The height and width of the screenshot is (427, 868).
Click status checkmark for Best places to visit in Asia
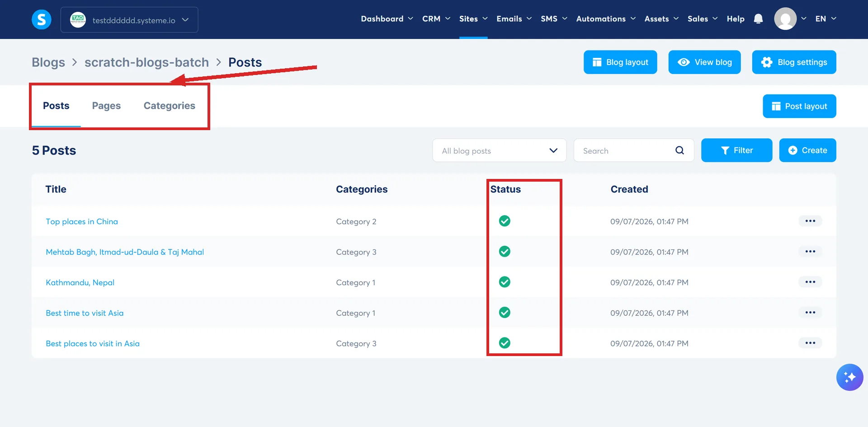coord(505,343)
